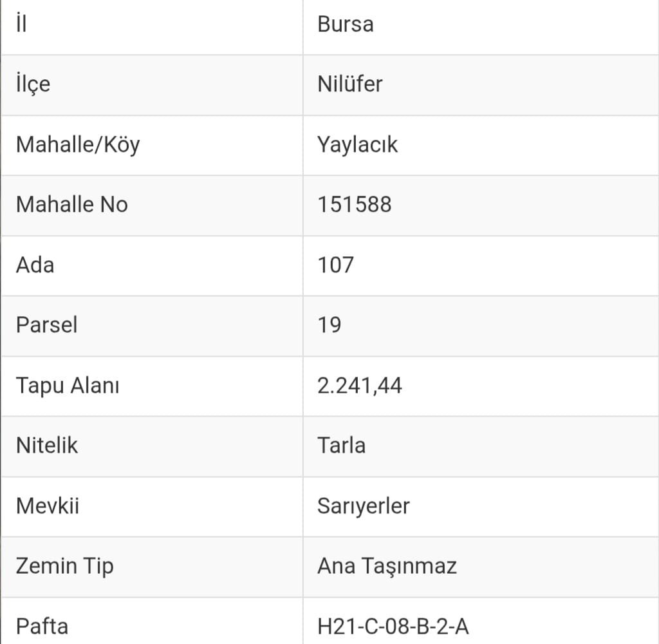Click the Ada value 107

point(335,265)
